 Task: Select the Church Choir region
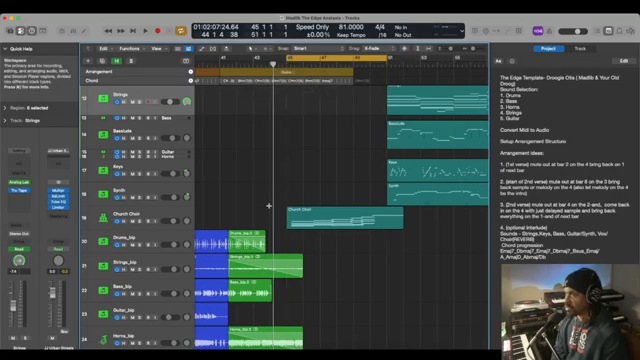tap(345, 218)
